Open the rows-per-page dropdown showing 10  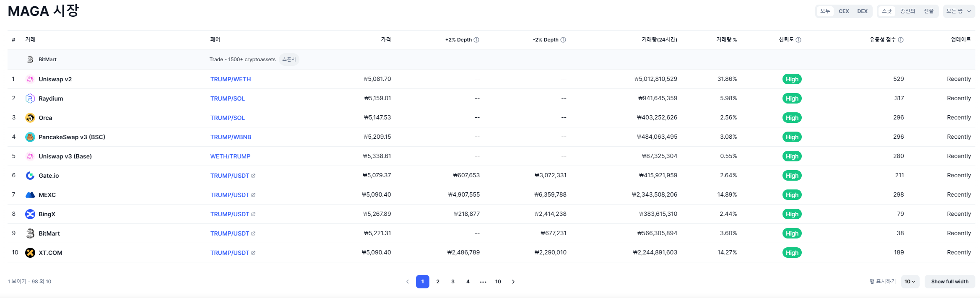point(910,282)
